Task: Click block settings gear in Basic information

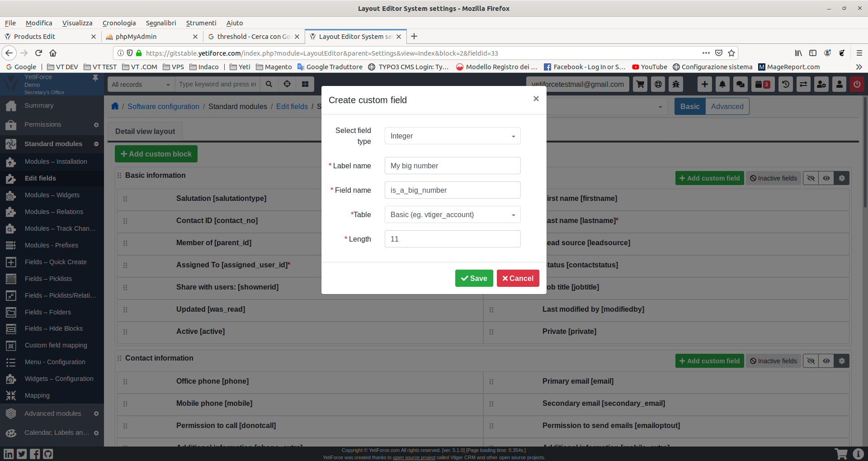Action: point(842,178)
